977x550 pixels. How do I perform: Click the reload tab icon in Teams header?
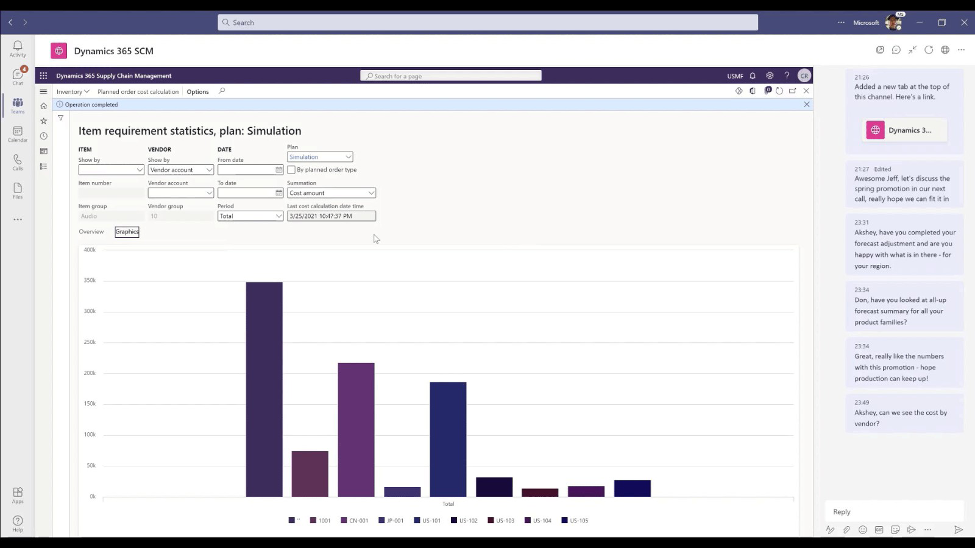pos(928,50)
